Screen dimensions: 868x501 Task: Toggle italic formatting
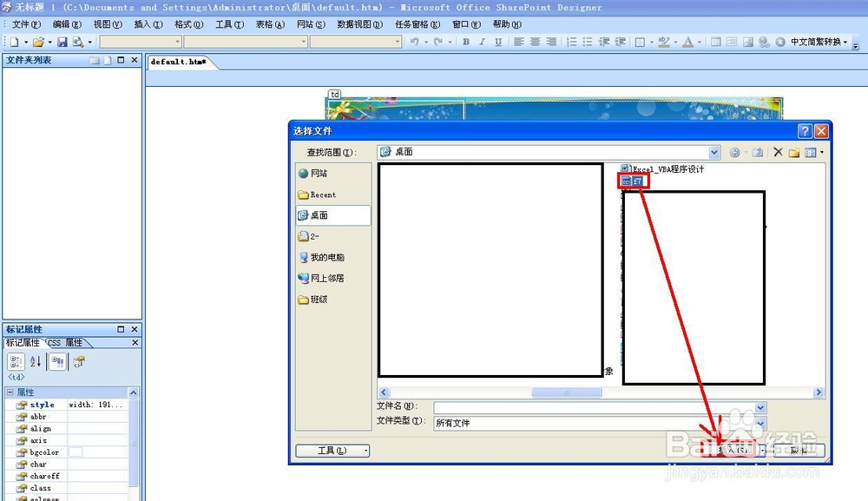coord(482,43)
